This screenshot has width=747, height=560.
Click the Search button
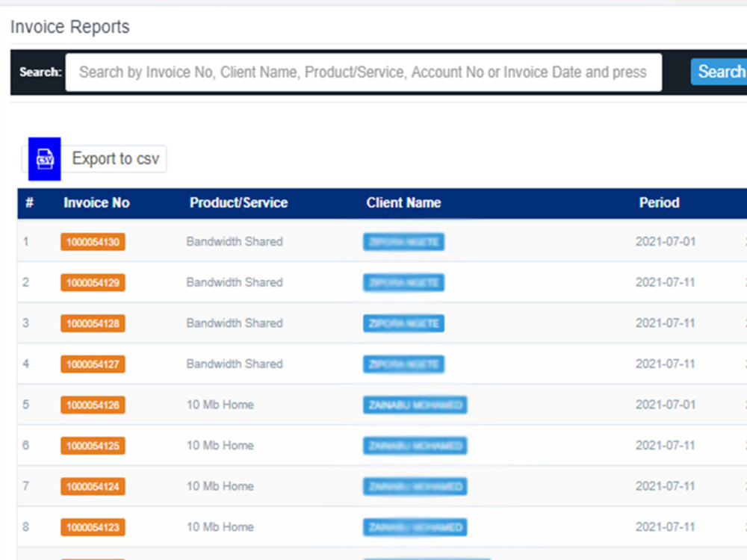pyautogui.click(x=719, y=72)
